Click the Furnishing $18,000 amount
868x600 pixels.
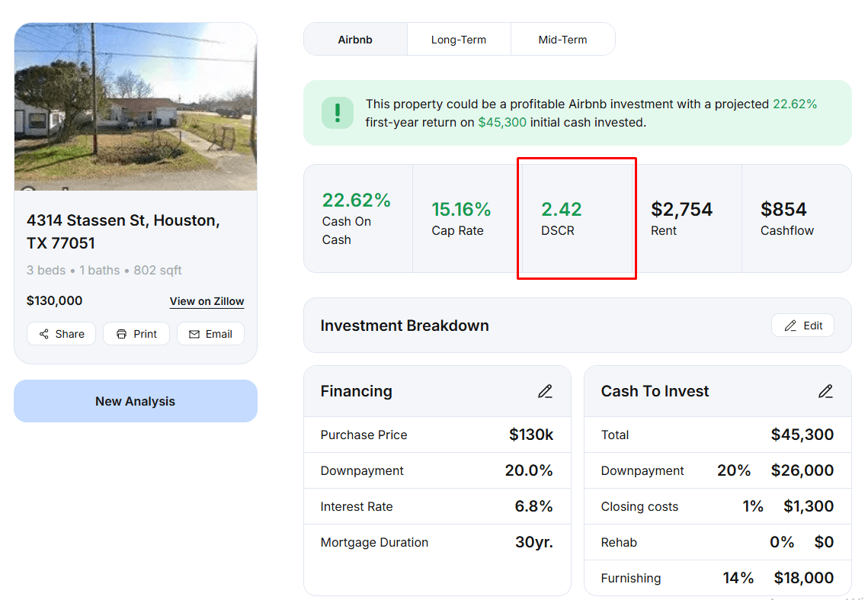pos(803,578)
